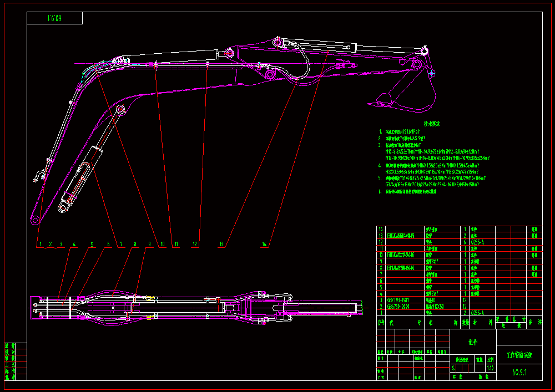555x392 pixels.
Task: Select quantity 6 in parts list row 12
Action: click(x=465, y=242)
